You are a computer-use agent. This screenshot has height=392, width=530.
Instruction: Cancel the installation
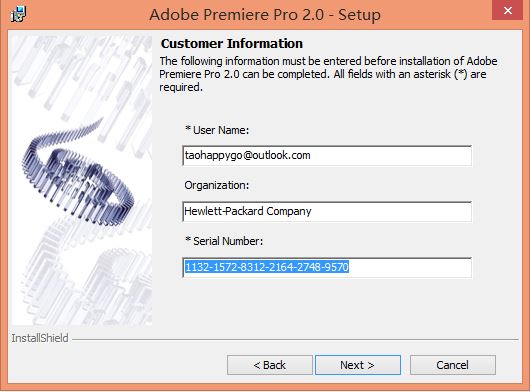[453, 365]
